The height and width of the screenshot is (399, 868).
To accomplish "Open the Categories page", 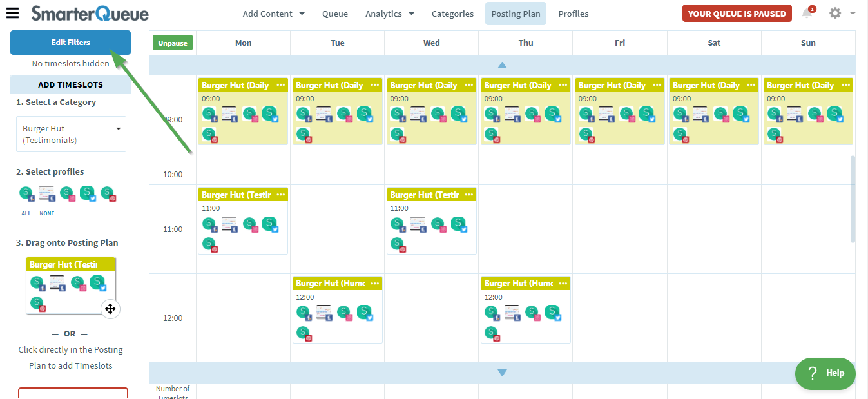I will [x=452, y=14].
